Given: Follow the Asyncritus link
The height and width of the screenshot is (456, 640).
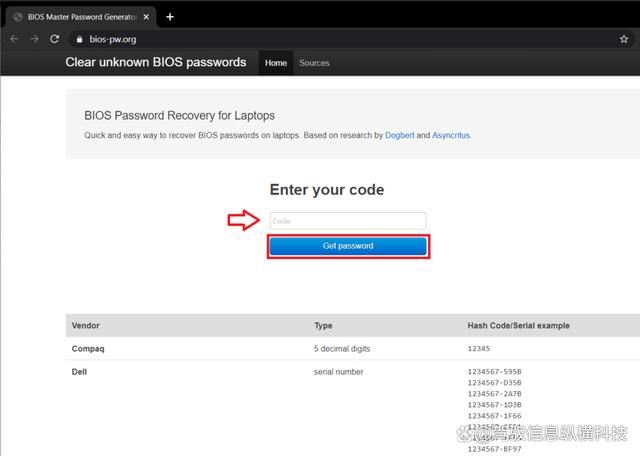Looking at the screenshot, I should tap(451, 135).
